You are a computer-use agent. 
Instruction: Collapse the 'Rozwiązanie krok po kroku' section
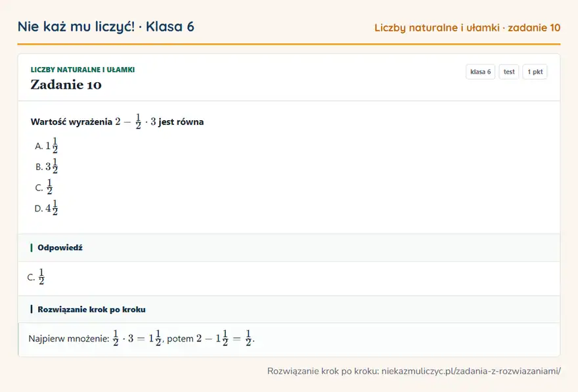[289, 309]
